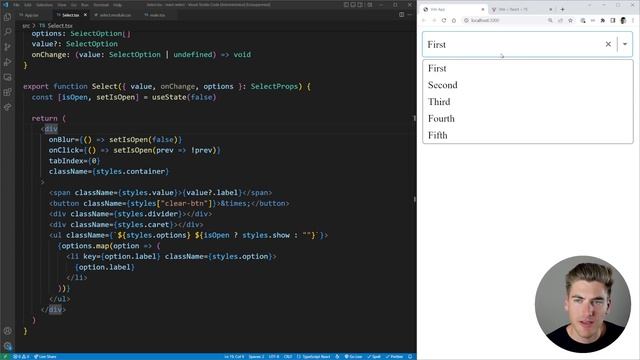Image resolution: width=640 pixels, height=360 pixels.
Task: Open the Edit menu in VS Code
Action: point(28,5)
